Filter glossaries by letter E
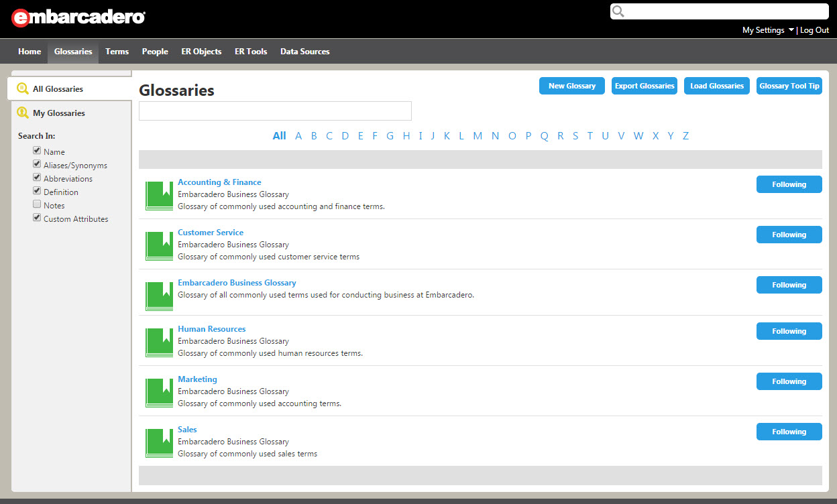Image resolution: width=837 pixels, height=504 pixels. (360, 136)
